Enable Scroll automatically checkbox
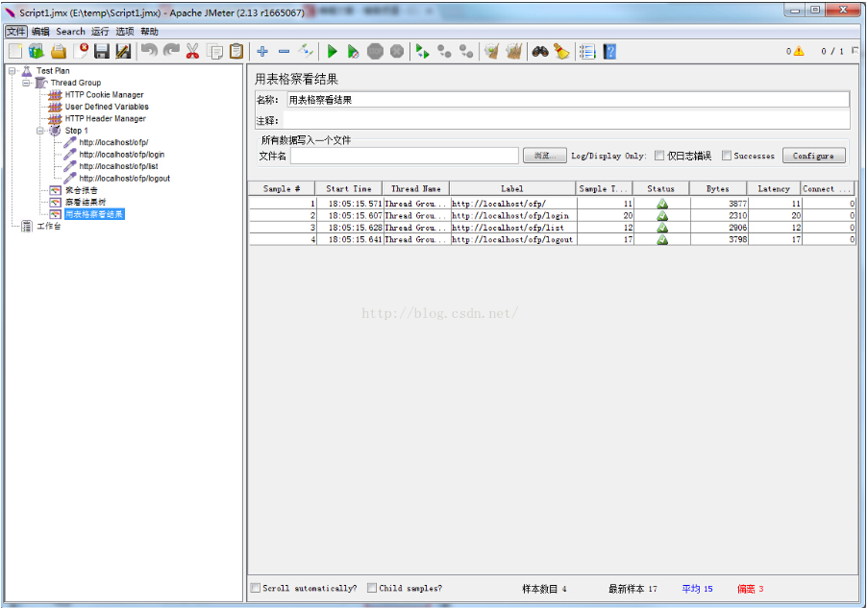Viewport: 868px width, 608px height. coord(255,588)
